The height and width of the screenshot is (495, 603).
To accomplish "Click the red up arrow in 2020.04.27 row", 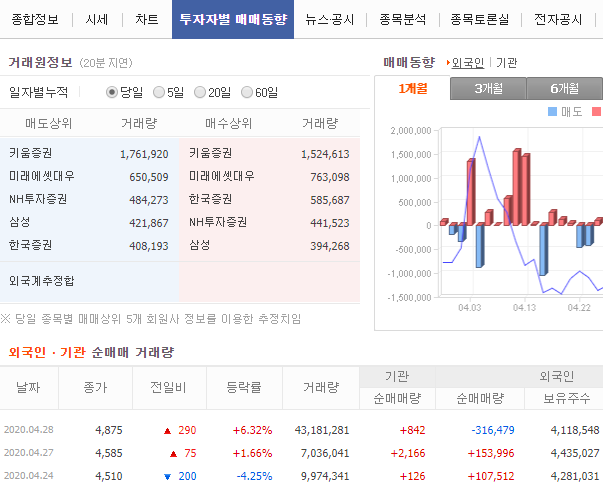I will click(173, 454).
